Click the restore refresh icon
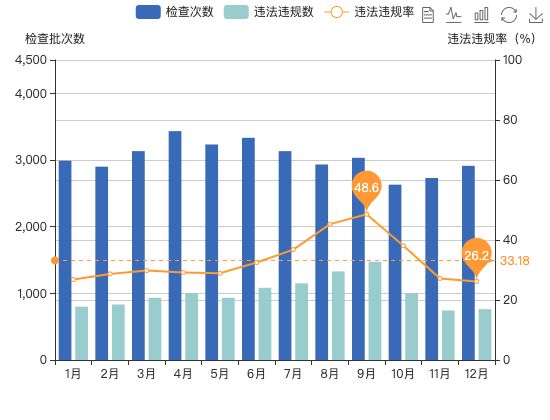The width and height of the screenshot is (550, 420). 509,15
